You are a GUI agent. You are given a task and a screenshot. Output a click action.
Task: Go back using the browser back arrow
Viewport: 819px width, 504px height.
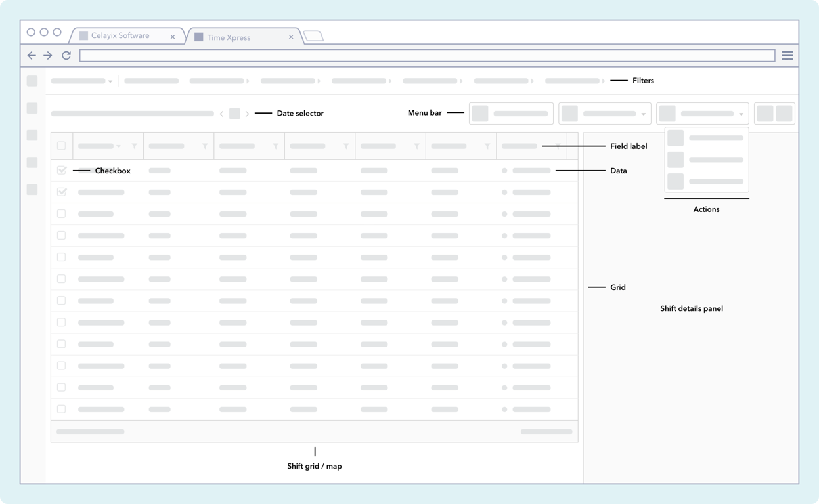pos(32,56)
